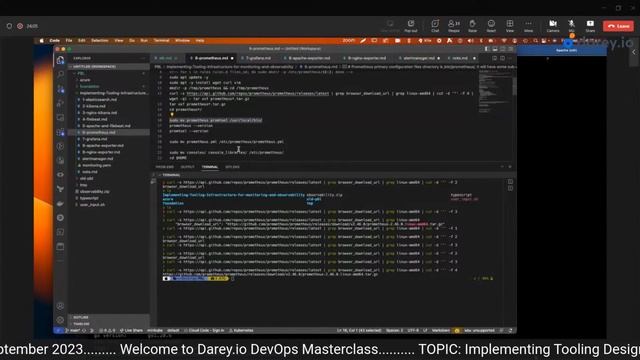
Task: Expand the azure folder
Action: 109,80
